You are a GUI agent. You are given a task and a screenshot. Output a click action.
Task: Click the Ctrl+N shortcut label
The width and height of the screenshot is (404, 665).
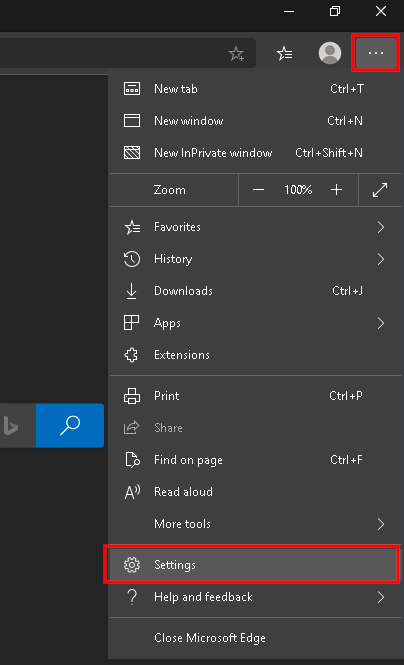point(345,121)
